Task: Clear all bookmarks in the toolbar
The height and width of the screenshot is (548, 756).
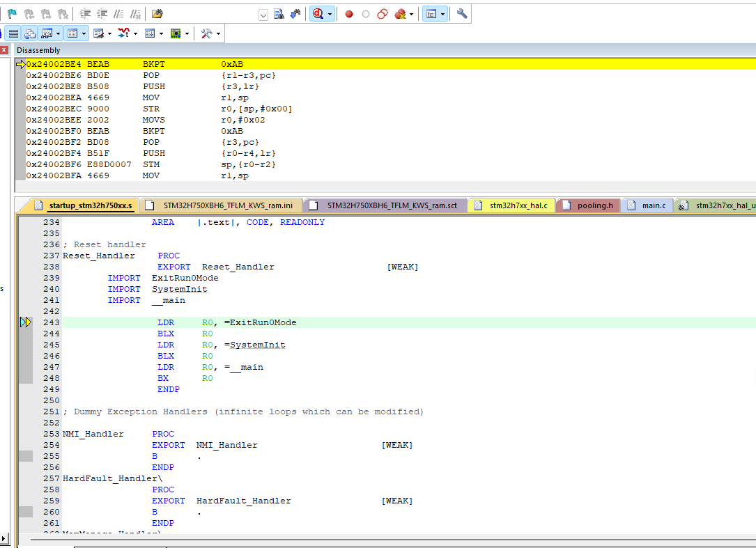Action: [x=63, y=14]
